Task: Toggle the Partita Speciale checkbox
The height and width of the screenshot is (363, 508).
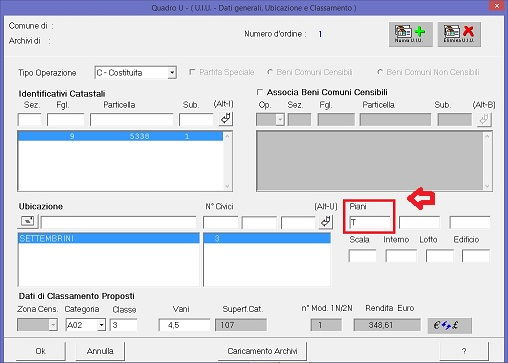Action: 192,72
